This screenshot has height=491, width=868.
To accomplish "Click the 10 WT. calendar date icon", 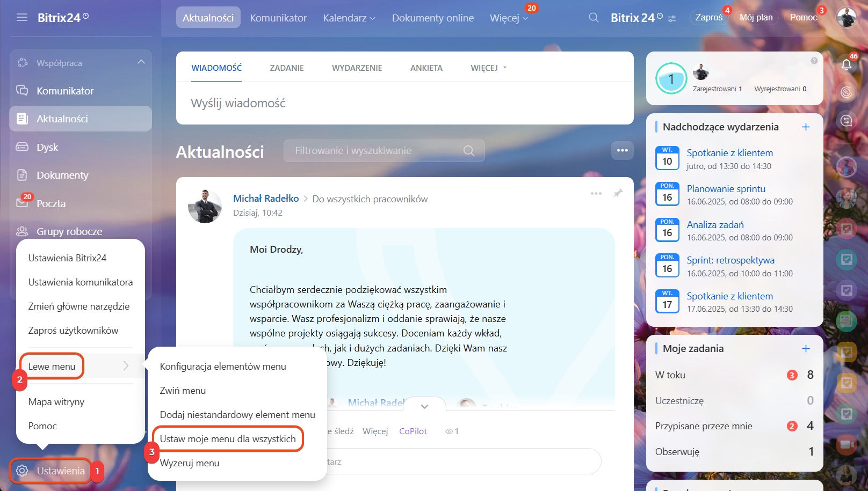I will pyautogui.click(x=667, y=158).
